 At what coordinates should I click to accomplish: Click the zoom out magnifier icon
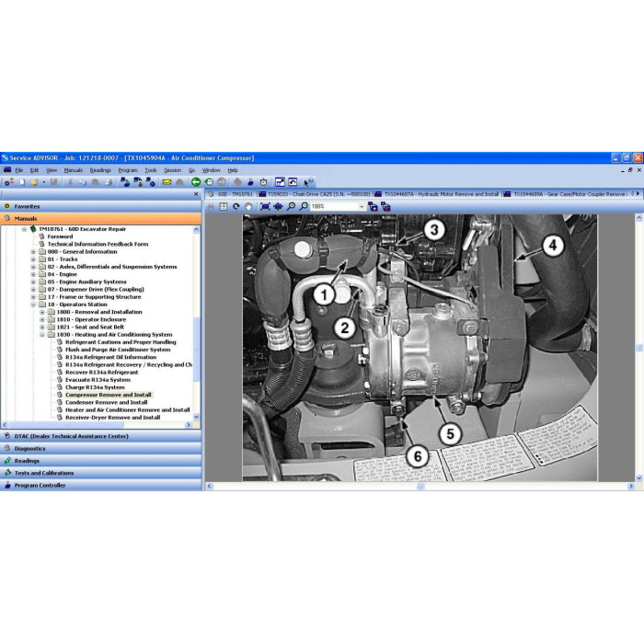(x=304, y=206)
